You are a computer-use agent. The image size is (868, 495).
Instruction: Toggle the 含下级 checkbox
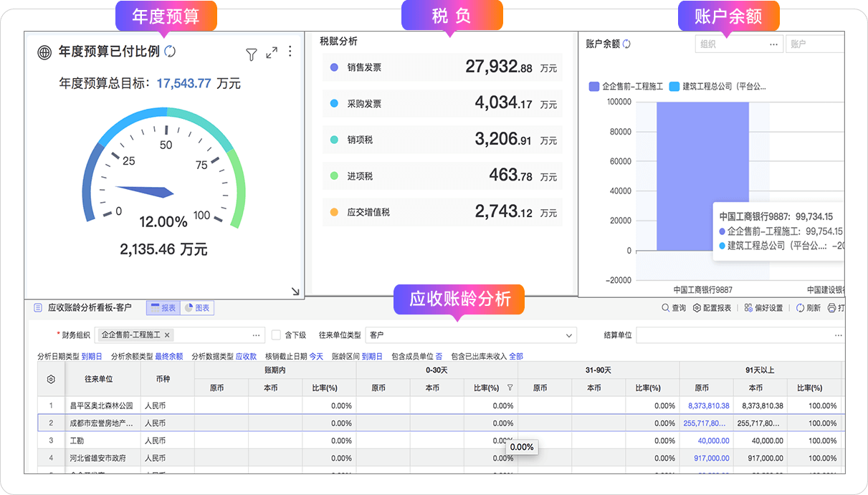(276, 335)
